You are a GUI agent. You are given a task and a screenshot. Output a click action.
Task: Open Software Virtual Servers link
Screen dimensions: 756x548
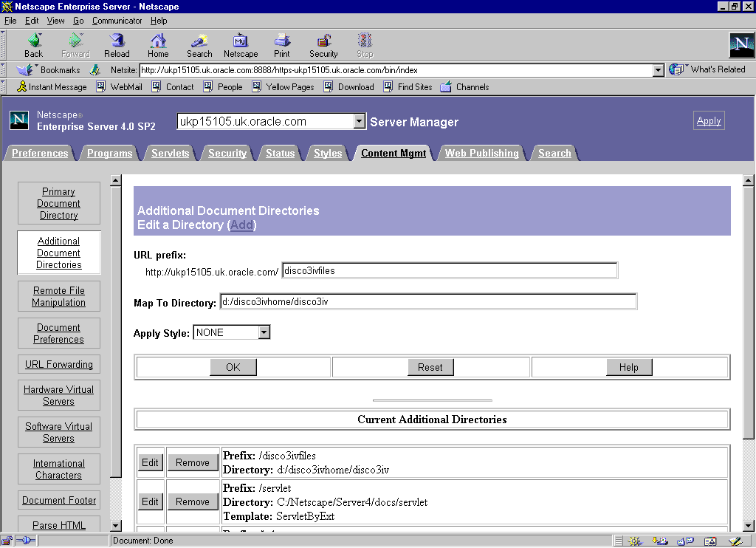coord(59,432)
